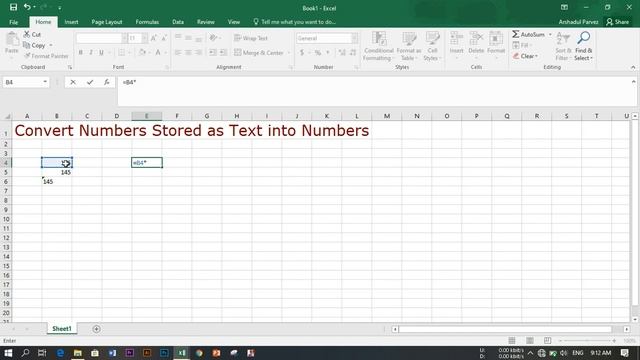Switch to the View tab
Viewport: 640px width, 360px height.
point(234,22)
